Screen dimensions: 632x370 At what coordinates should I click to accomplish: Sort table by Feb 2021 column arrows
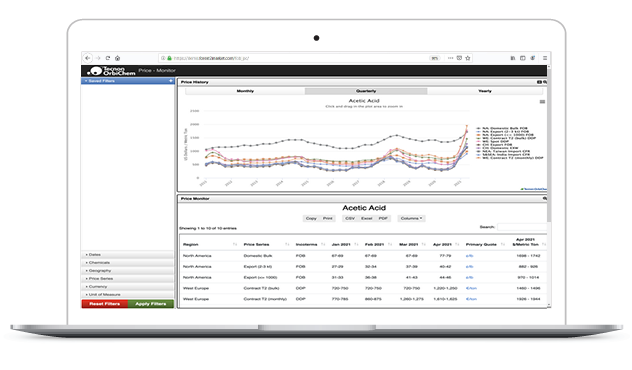(x=390, y=245)
